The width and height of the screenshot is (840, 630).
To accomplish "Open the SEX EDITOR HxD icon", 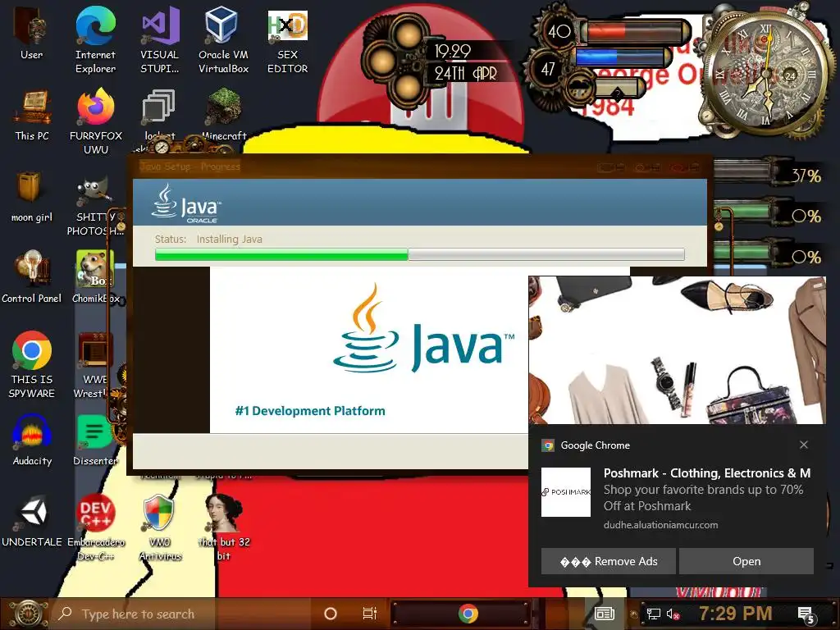I will click(288, 40).
